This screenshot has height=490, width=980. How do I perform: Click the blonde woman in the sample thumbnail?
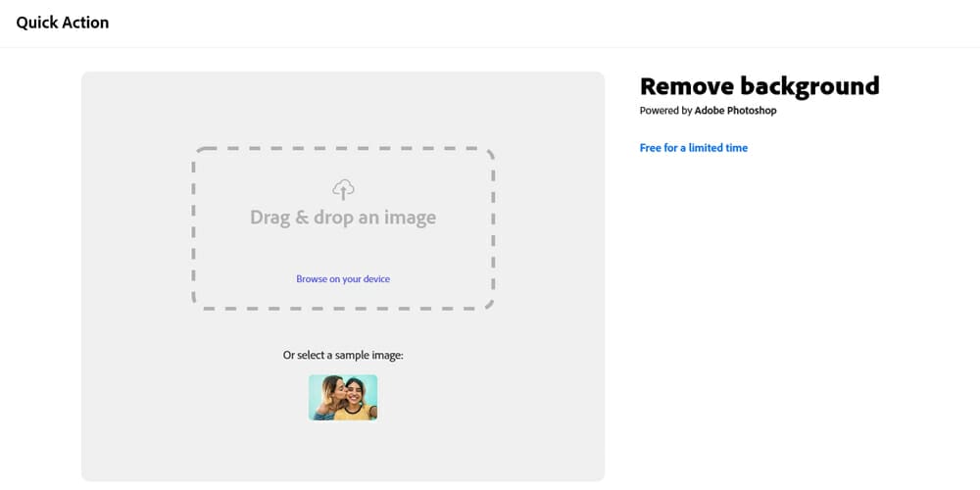(x=327, y=396)
